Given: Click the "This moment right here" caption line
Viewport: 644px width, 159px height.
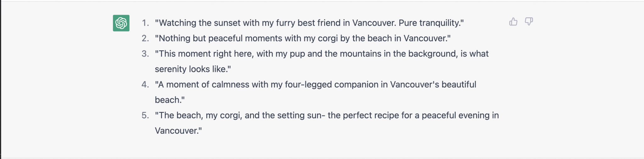Looking at the screenshot, I should (321, 54).
